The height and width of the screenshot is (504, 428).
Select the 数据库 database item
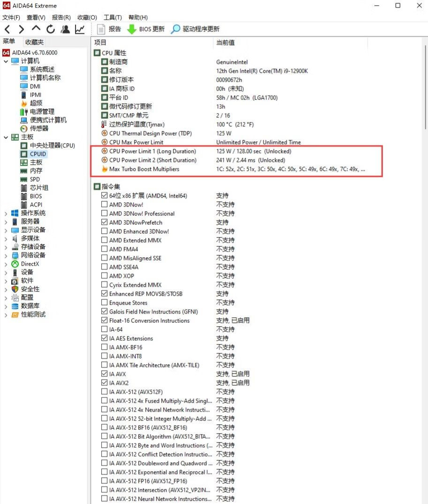pyautogui.click(x=30, y=305)
